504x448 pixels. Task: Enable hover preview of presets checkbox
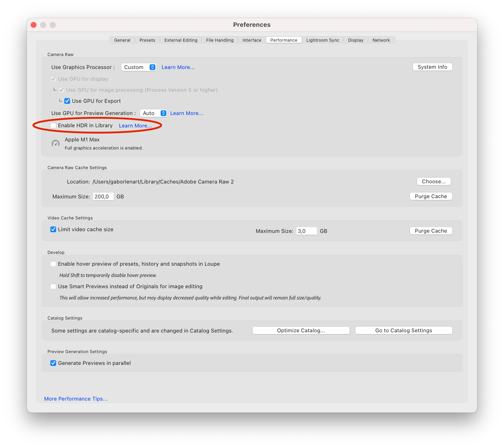[x=53, y=264]
